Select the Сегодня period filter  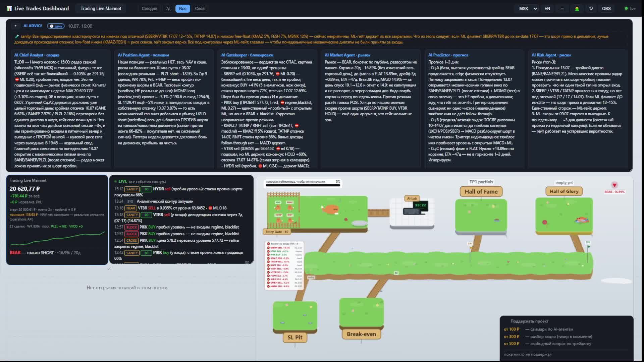(x=149, y=8)
